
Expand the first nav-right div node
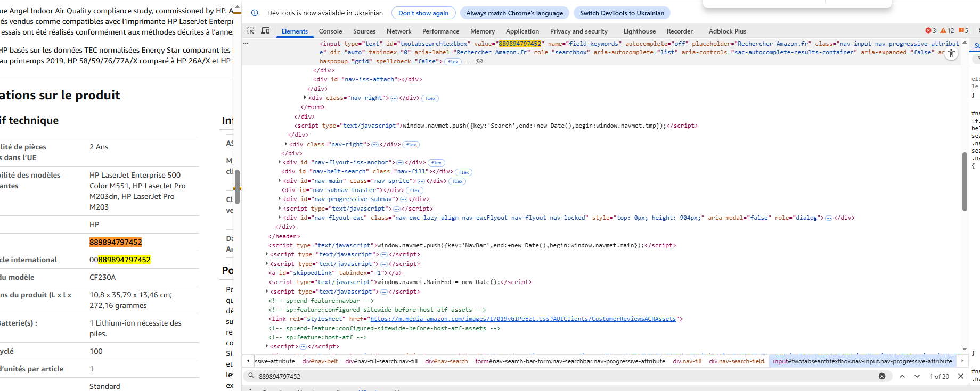click(305, 98)
